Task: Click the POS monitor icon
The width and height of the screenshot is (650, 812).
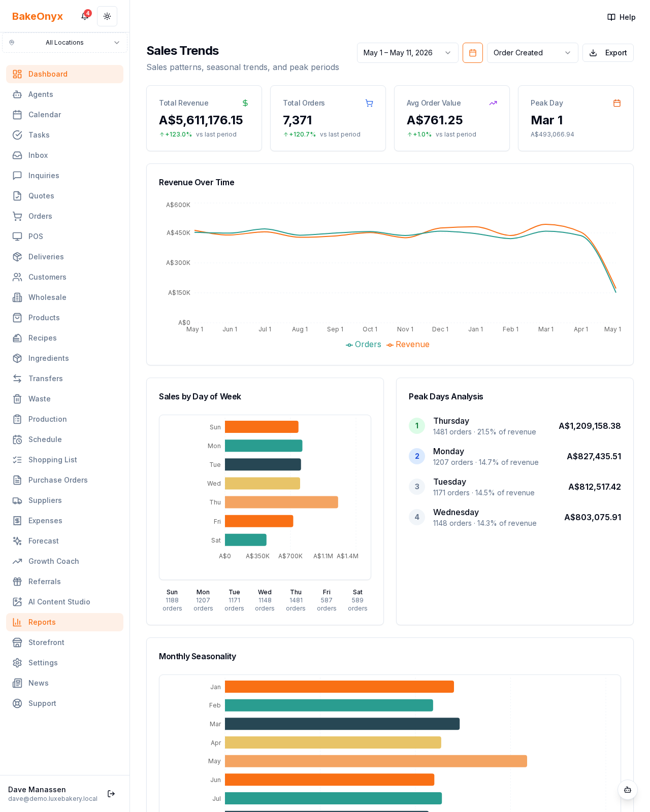Action: pos(17,236)
